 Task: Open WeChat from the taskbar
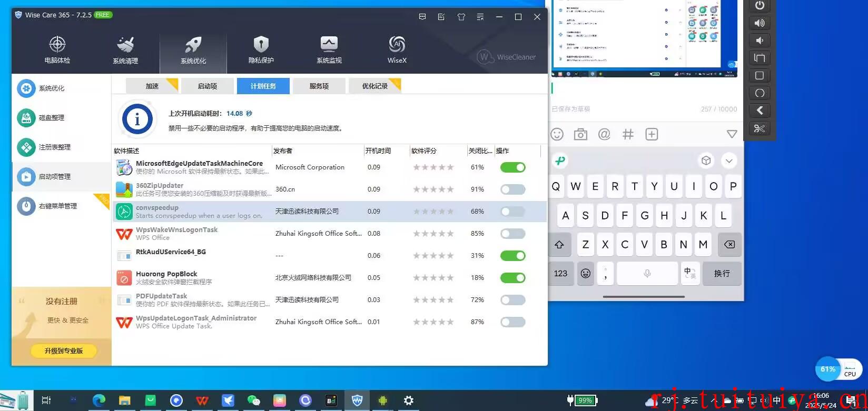coord(254,400)
